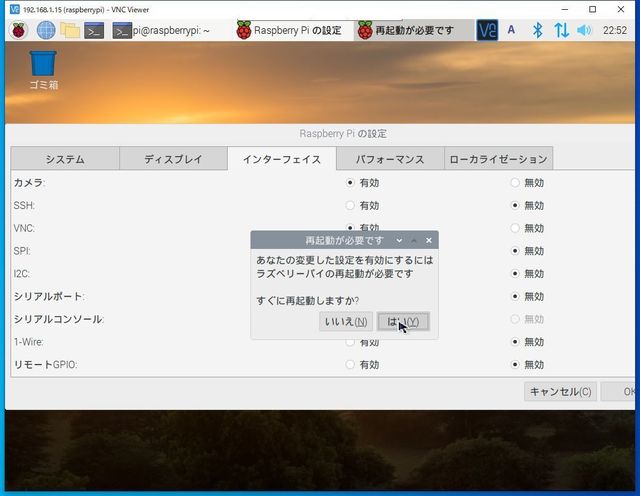
Task: Set SPI to 無効
Action: 515,251
